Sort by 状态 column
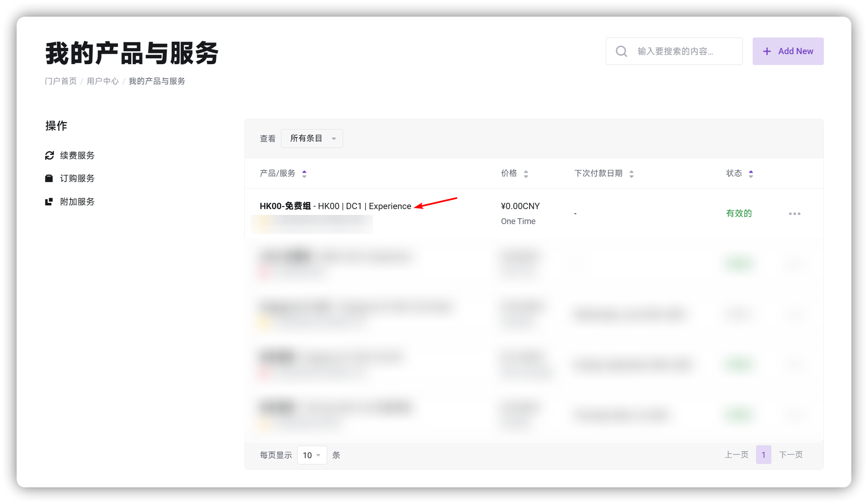The height and width of the screenshot is (504, 868). tap(740, 173)
